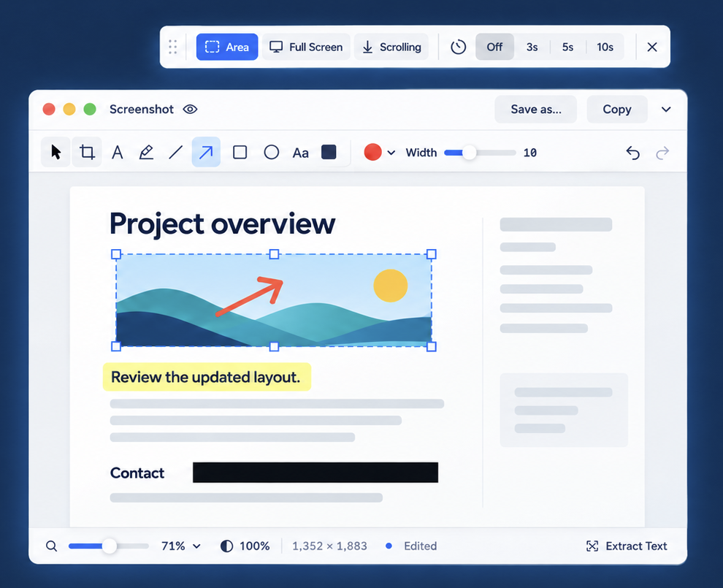Pick the highlighter pen tool

coord(146,152)
